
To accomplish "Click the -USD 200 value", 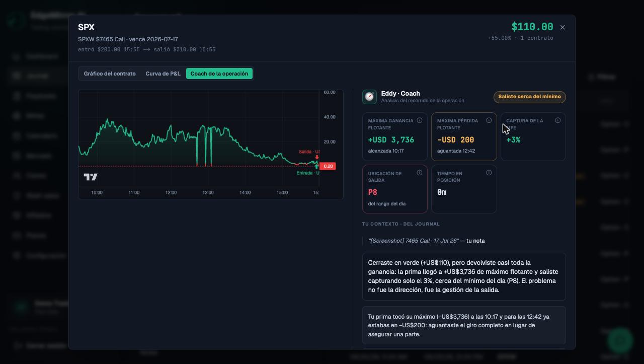I will 455,140.
